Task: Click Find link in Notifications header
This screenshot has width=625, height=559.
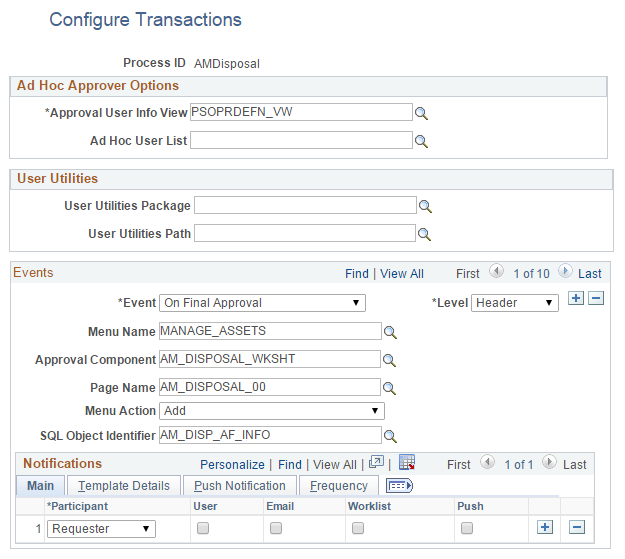Action: [290, 465]
